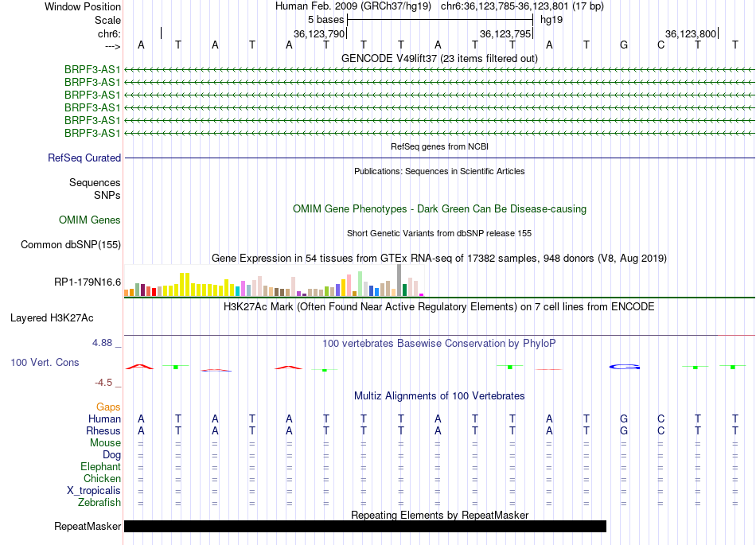756x545 pixels.
Task: Open Repeating Elements by RepeatMasker title
Action: pos(439,515)
